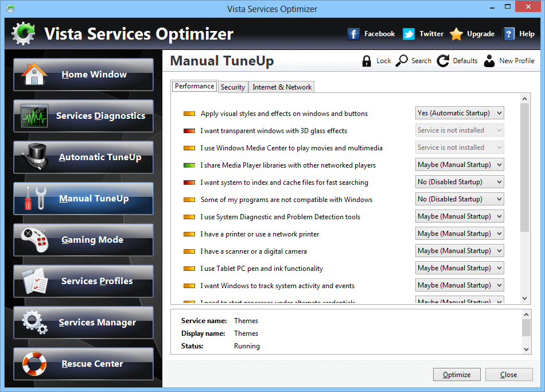Open startup dropdown for scanner or camera row
Image resolution: width=545 pixels, height=392 pixels.
(460, 251)
